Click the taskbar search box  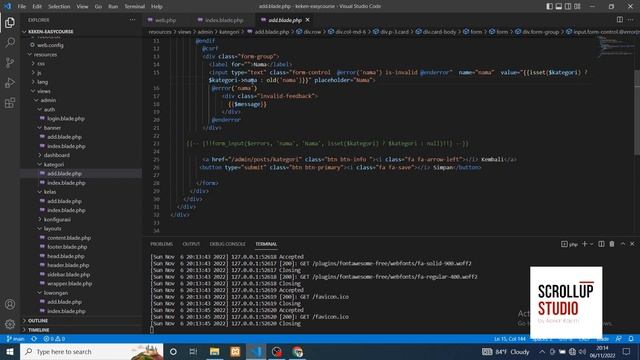point(91,351)
